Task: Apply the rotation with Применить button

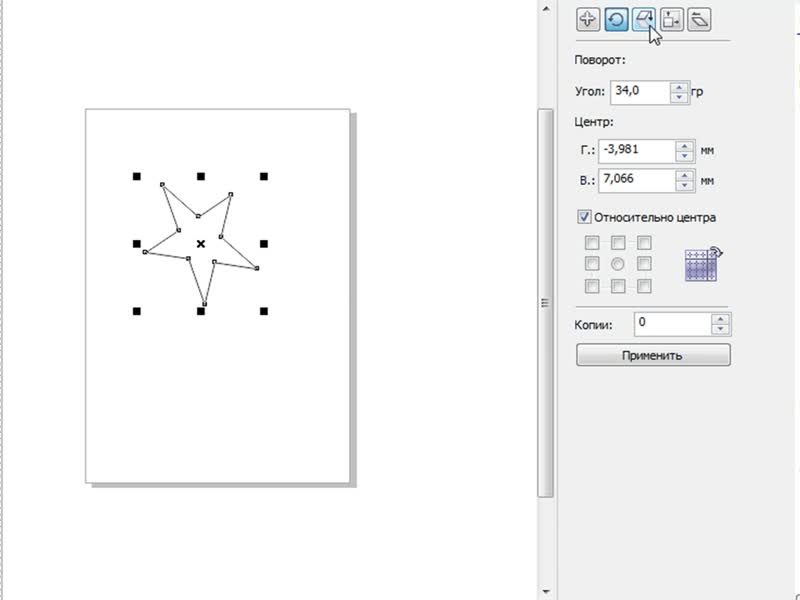Action: click(x=653, y=355)
